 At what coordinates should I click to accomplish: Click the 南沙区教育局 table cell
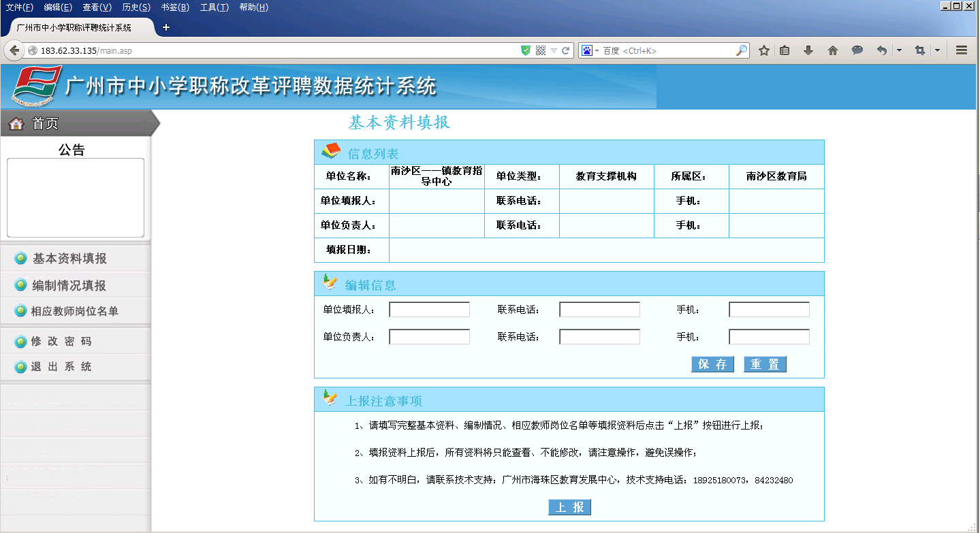point(776,176)
